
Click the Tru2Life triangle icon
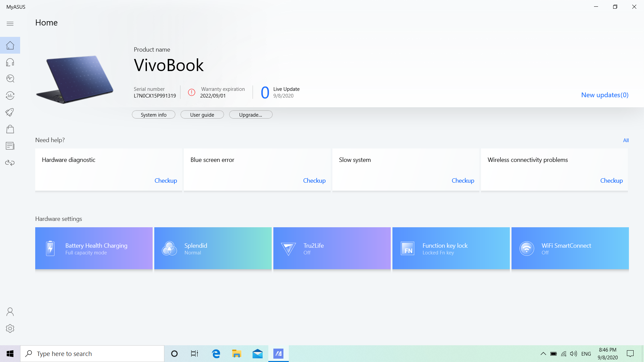(288, 249)
